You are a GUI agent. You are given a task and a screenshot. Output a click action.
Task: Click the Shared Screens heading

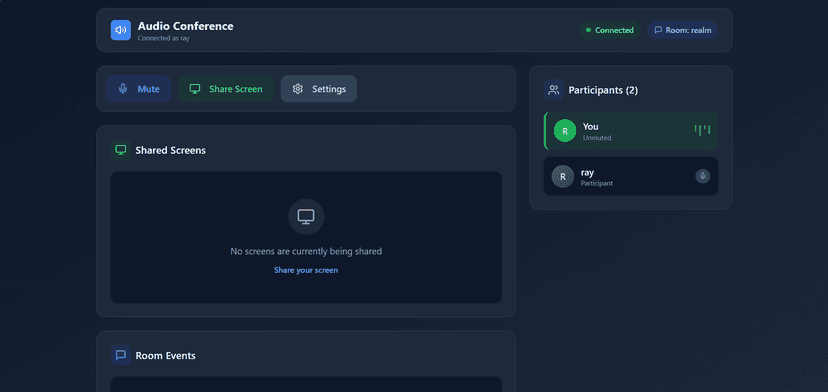tap(171, 150)
